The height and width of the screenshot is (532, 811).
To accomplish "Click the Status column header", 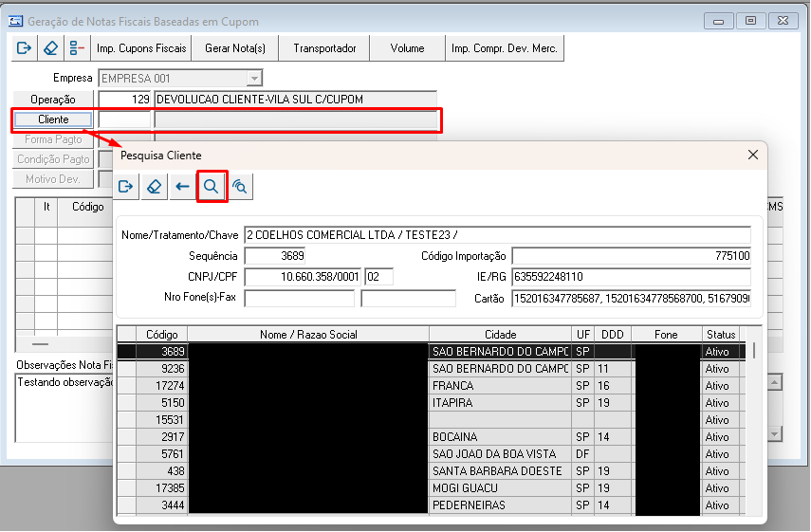I will tap(721, 335).
